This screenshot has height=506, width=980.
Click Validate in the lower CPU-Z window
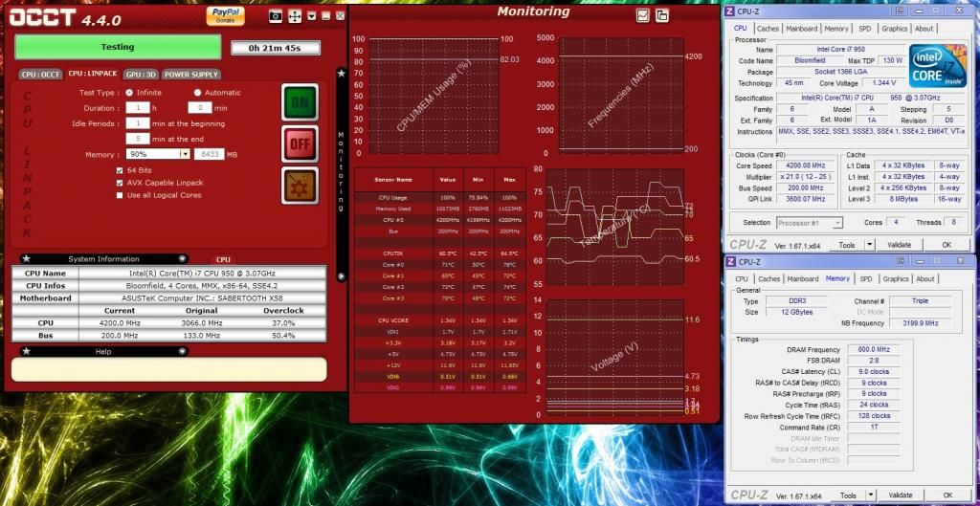(900, 495)
